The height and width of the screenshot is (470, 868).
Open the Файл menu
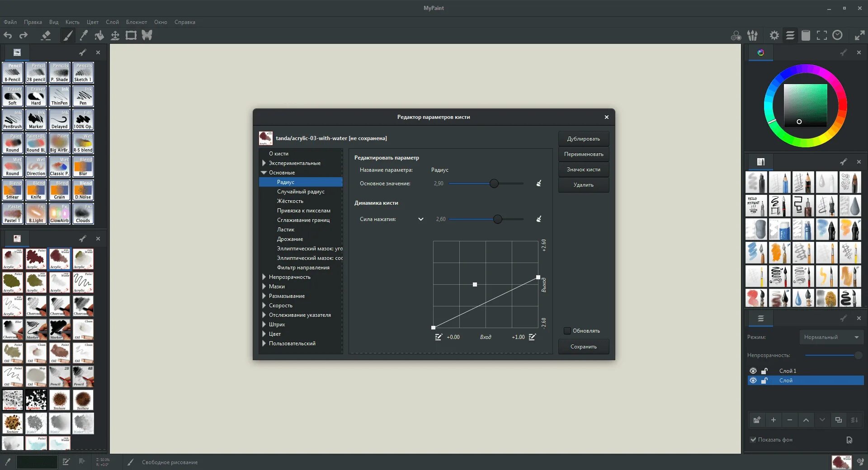pyautogui.click(x=10, y=22)
